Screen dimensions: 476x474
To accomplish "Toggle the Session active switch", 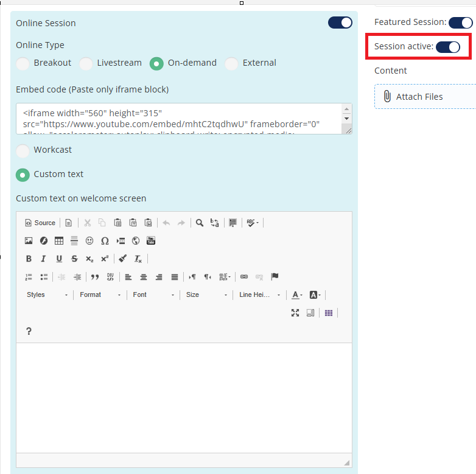I will [448, 47].
